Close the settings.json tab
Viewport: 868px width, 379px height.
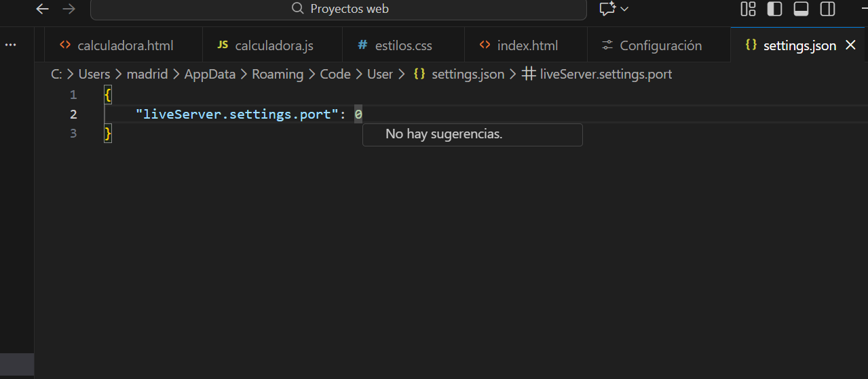(x=850, y=45)
